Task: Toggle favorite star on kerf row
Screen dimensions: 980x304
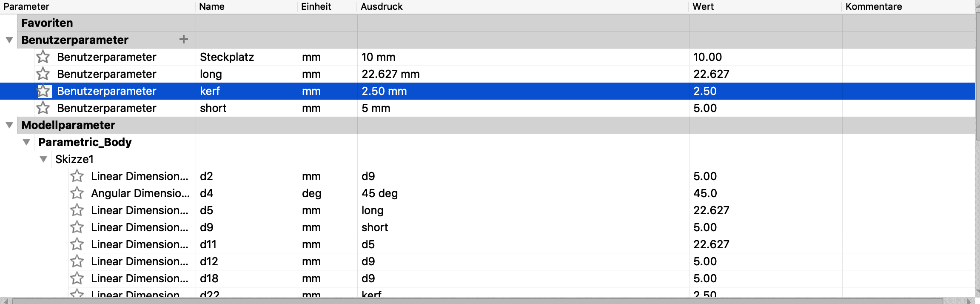Action: (43, 91)
